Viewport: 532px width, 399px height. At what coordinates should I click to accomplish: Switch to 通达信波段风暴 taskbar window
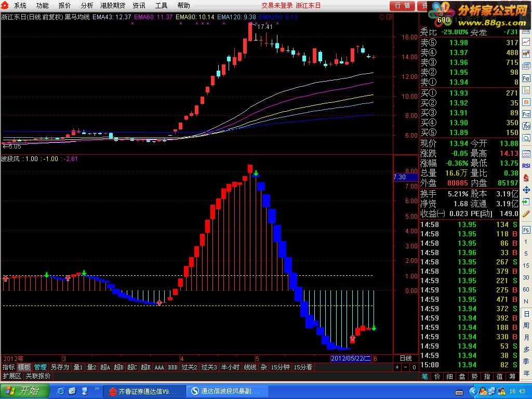point(228,391)
